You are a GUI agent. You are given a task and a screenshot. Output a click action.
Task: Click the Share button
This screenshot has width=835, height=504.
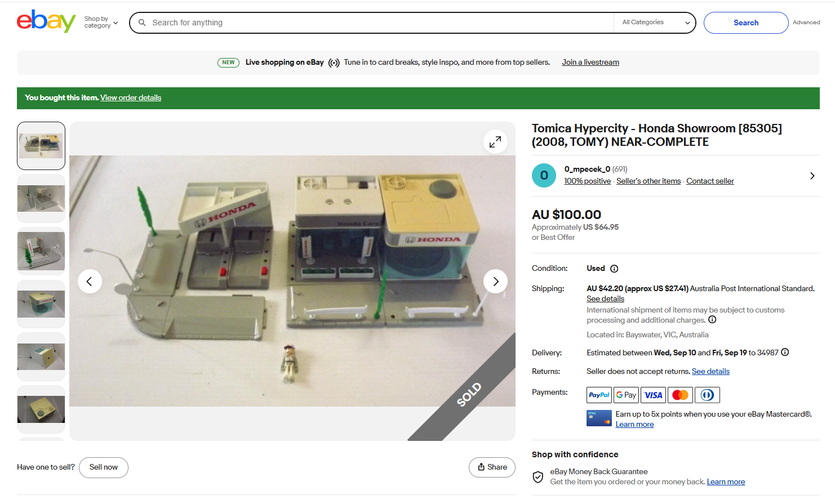point(492,467)
